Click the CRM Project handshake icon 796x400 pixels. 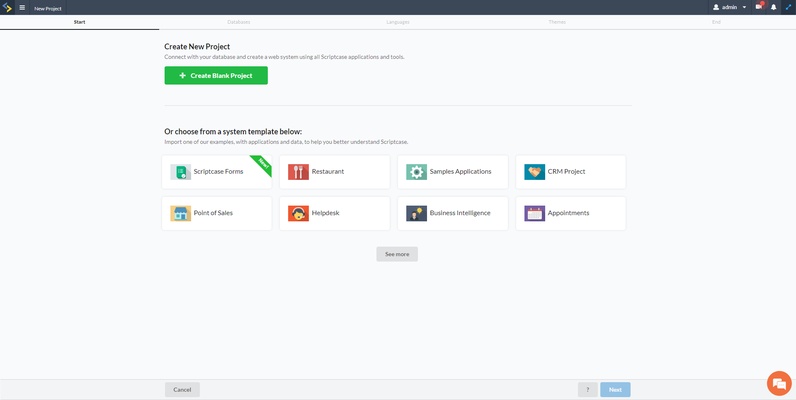point(535,172)
